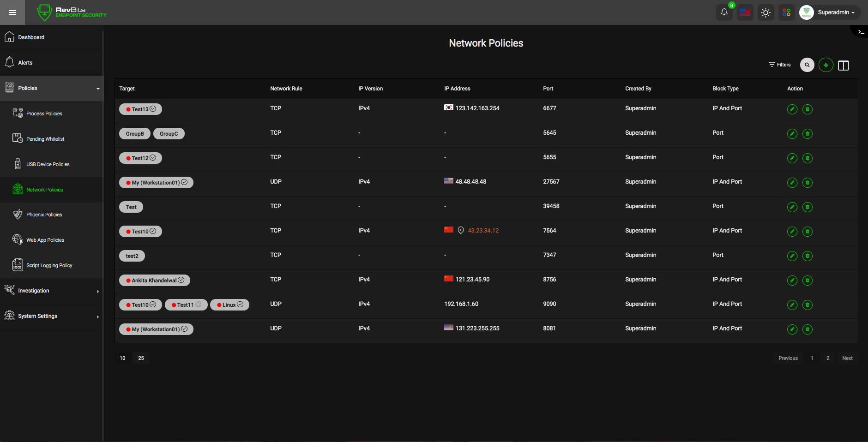The image size is (868, 442).
Task: Edit the port 6677 policy
Action: [792, 109]
